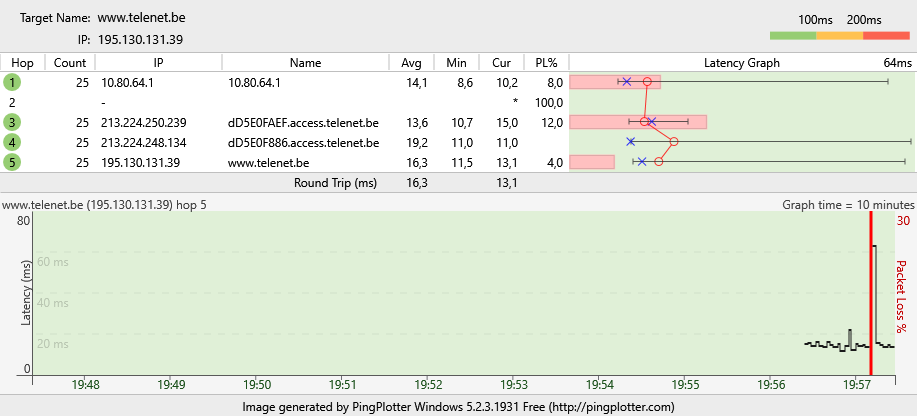Click the PL% column header
Image resolution: width=917 pixels, height=416 pixels.
click(546, 63)
